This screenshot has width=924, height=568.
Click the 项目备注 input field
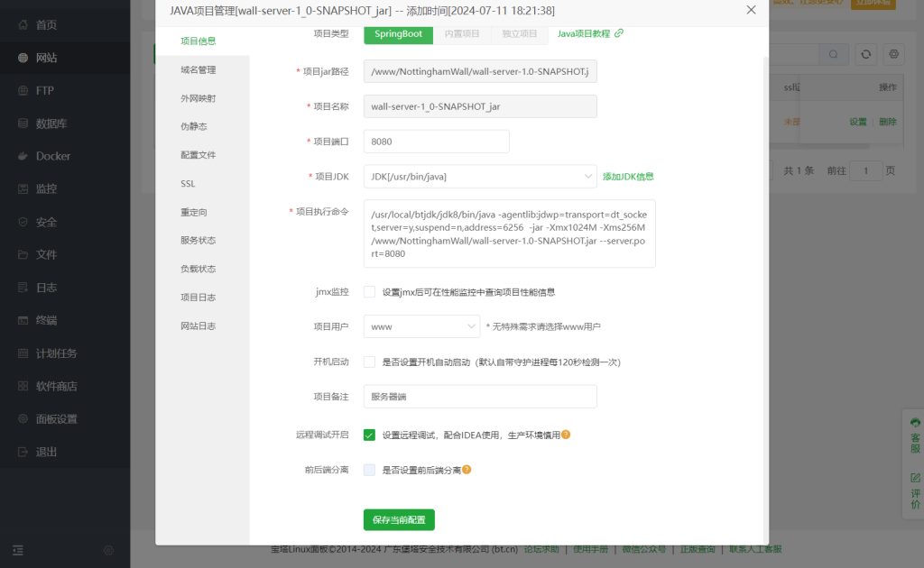tap(480, 397)
